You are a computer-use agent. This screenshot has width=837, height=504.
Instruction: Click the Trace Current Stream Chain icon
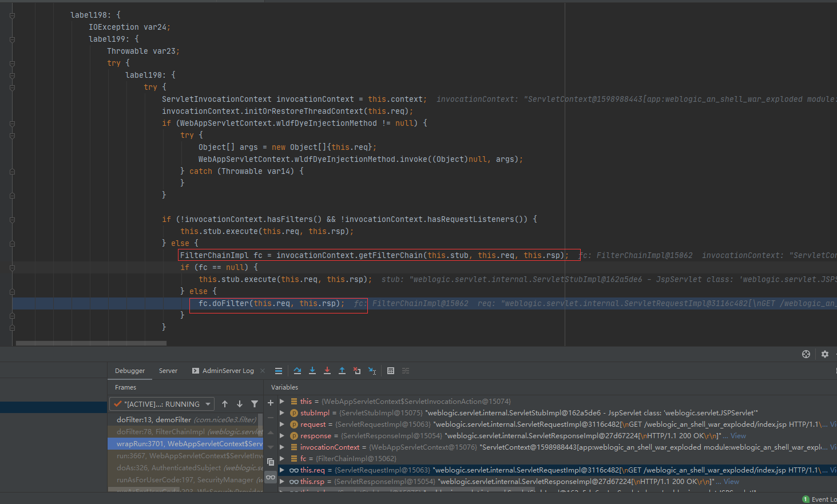(x=406, y=371)
